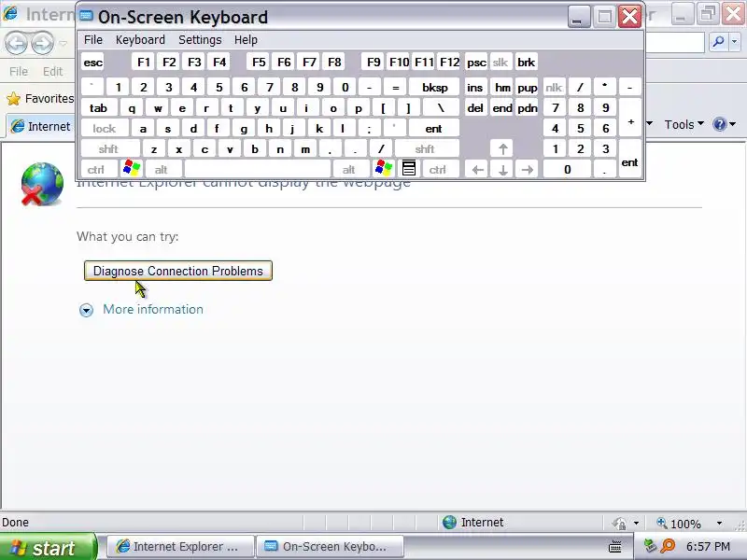Click the Internet zone globe in status bar
This screenshot has height=560, width=747.
[x=449, y=523]
